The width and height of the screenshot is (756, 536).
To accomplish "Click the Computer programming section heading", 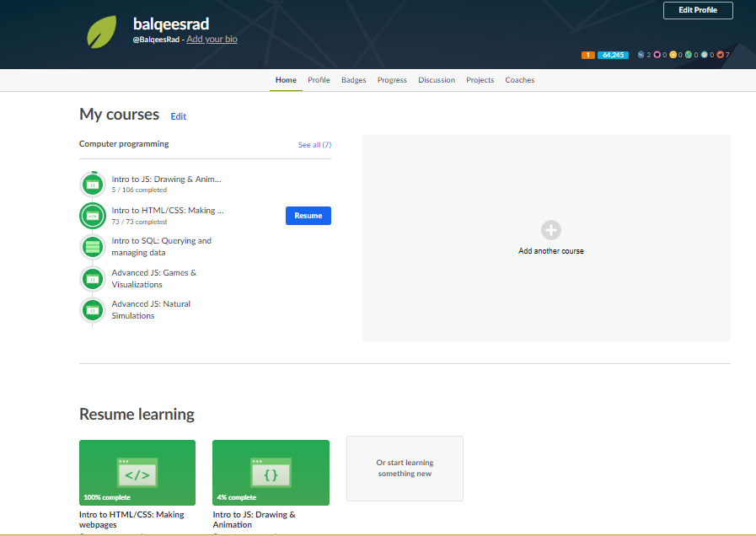I will pos(124,143).
